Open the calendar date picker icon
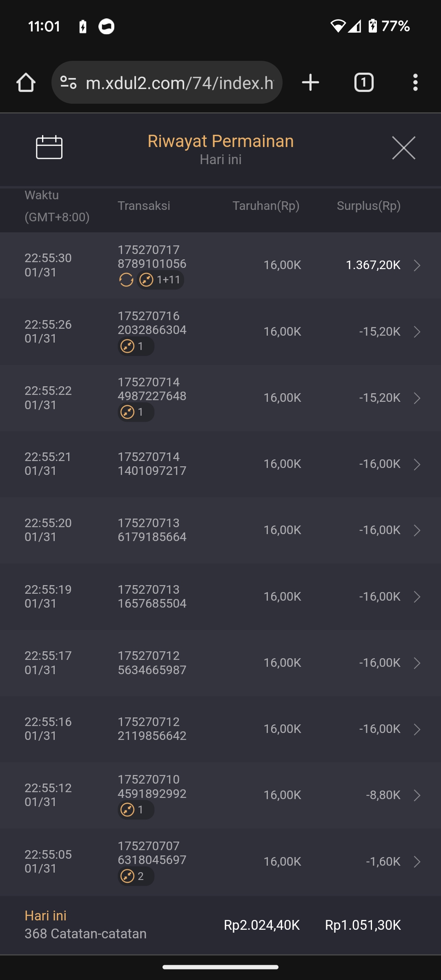This screenshot has width=441, height=980. pos(49,147)
